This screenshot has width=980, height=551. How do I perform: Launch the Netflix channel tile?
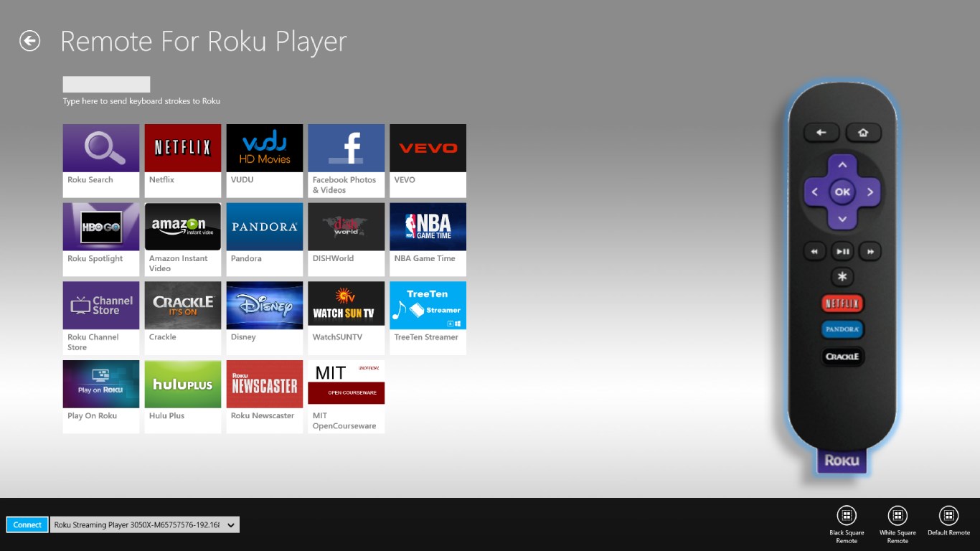tap(183, 161)
